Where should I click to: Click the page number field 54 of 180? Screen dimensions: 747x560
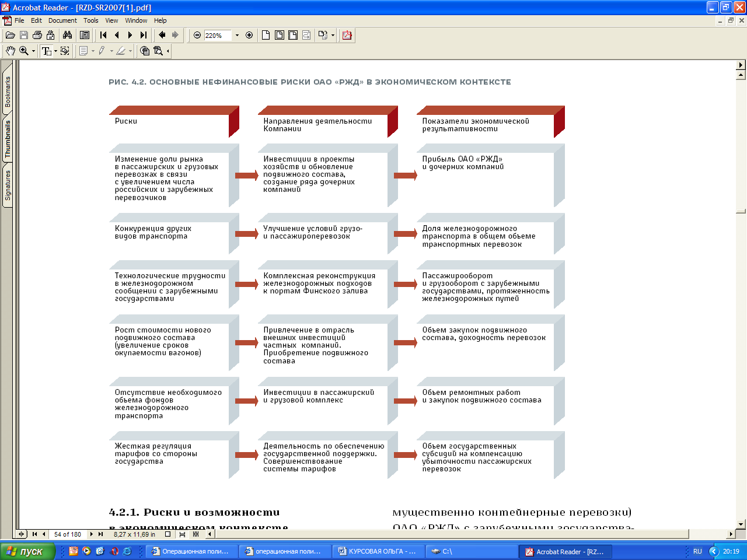[68, 534]
